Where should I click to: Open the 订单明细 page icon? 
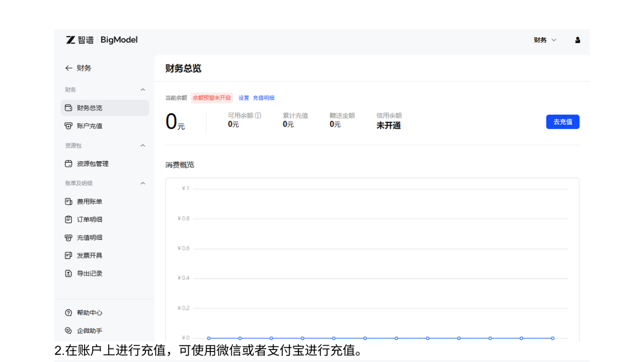click(x=68, y=219)
